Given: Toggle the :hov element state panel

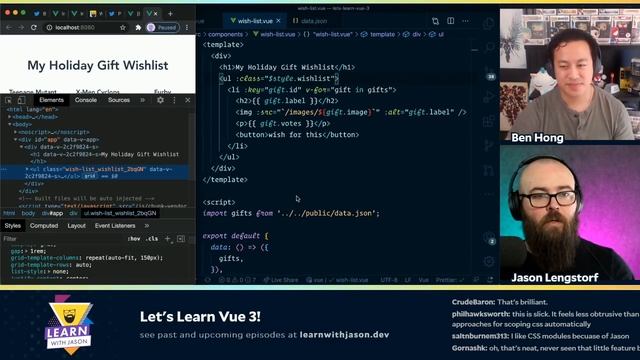Looking at the screenshot, I should [134, 239].
